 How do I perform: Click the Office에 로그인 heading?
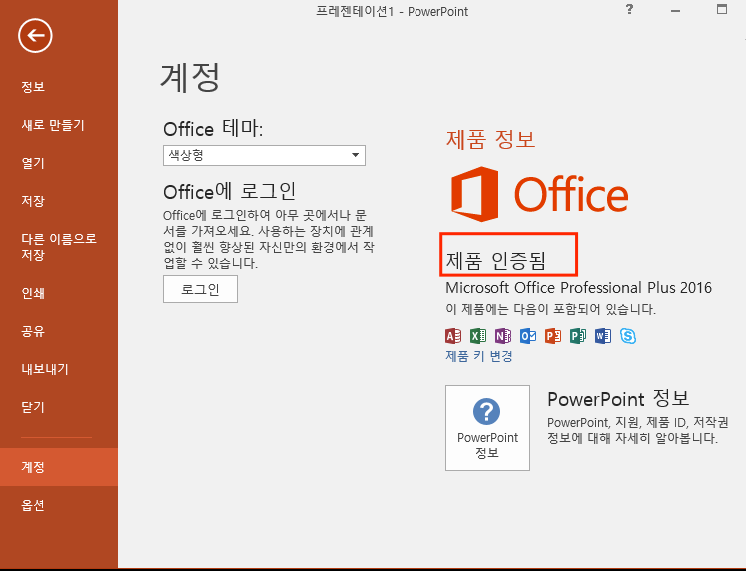click(230, 192)
